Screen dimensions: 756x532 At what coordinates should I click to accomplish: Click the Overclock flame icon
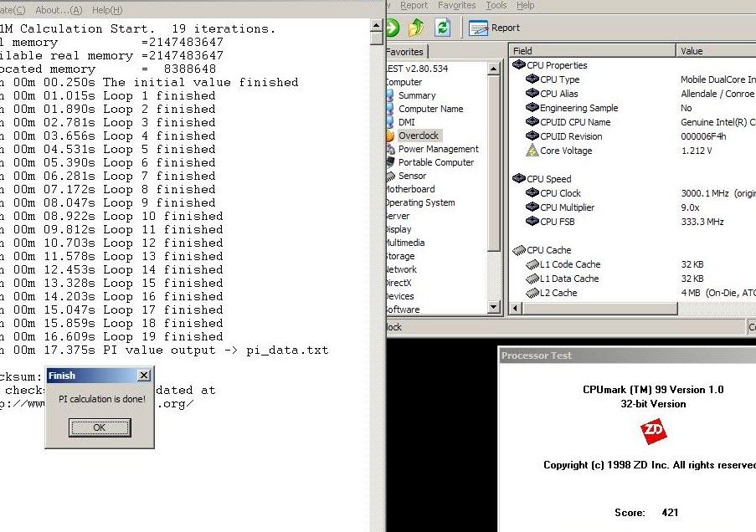point(389,136)
